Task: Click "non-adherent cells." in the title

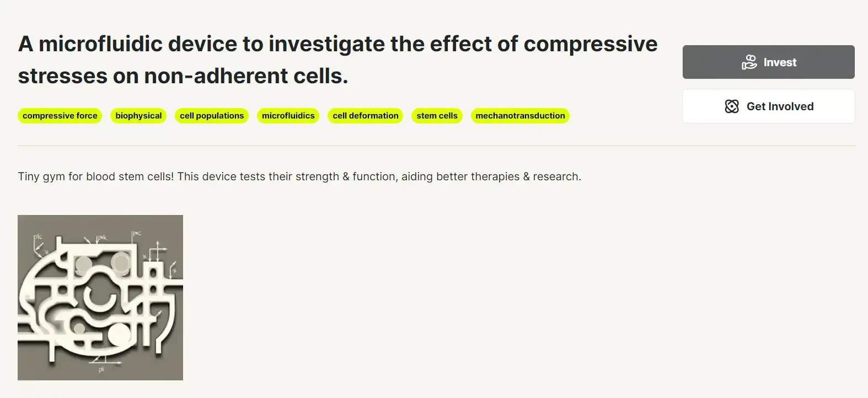Action: (246, 76)
